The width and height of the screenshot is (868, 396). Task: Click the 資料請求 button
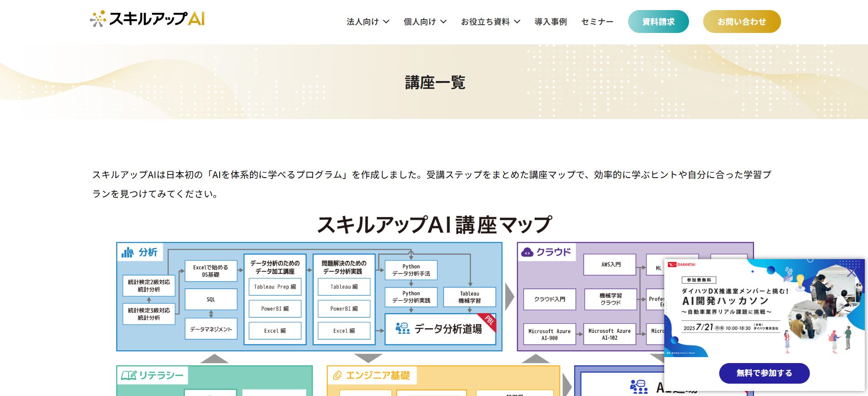point(658,22)
